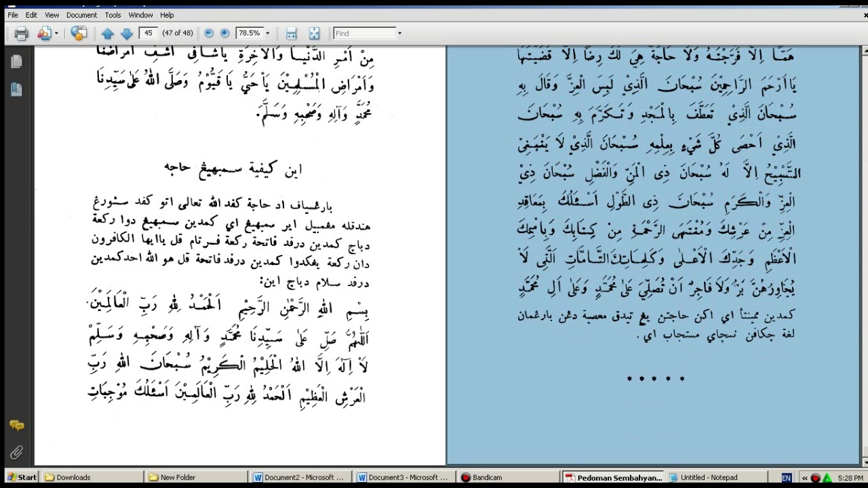Switch to Downloads folder in taskbar
Viewport: 868px width, 488px height.
[x=92, y=477]
